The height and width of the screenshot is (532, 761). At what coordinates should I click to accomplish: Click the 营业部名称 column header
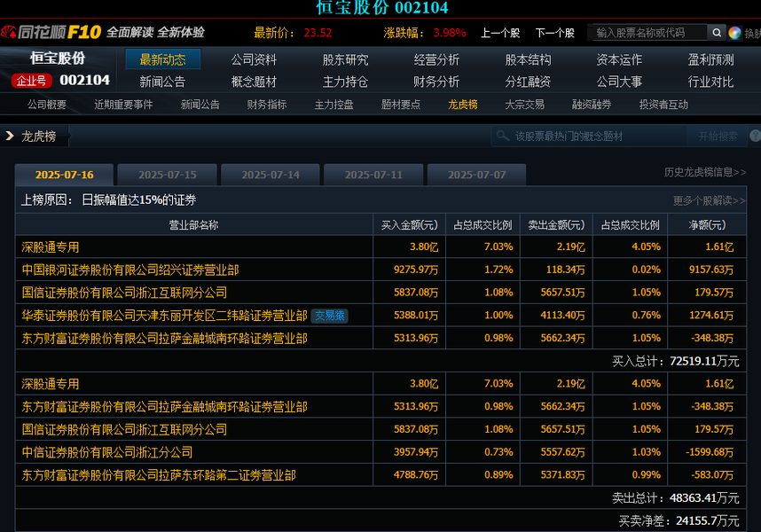pos(193,225)
